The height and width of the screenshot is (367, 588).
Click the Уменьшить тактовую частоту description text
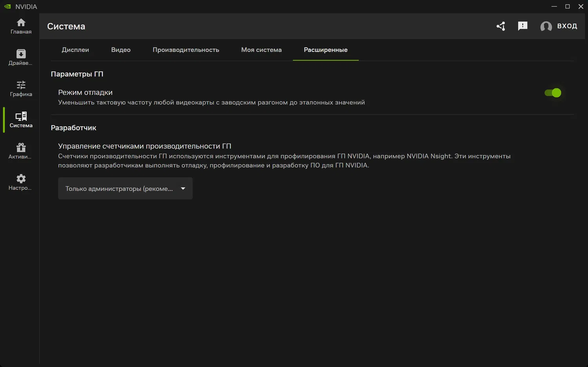coord(212,102)
